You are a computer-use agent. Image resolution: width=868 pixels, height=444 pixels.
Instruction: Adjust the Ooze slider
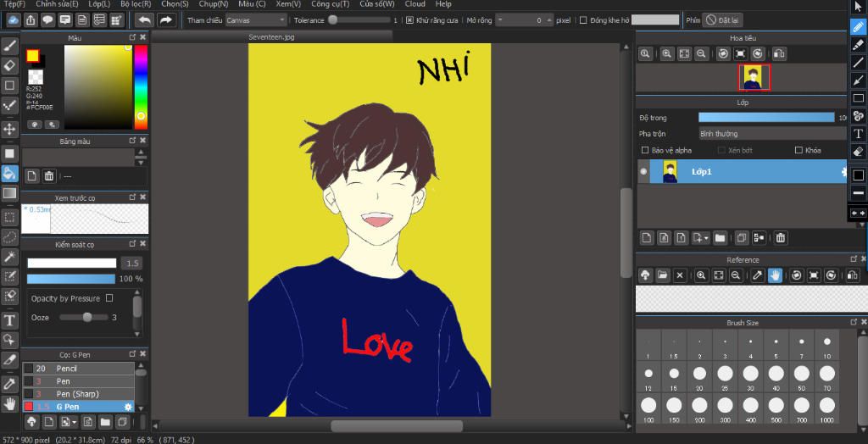click(84, 317)
